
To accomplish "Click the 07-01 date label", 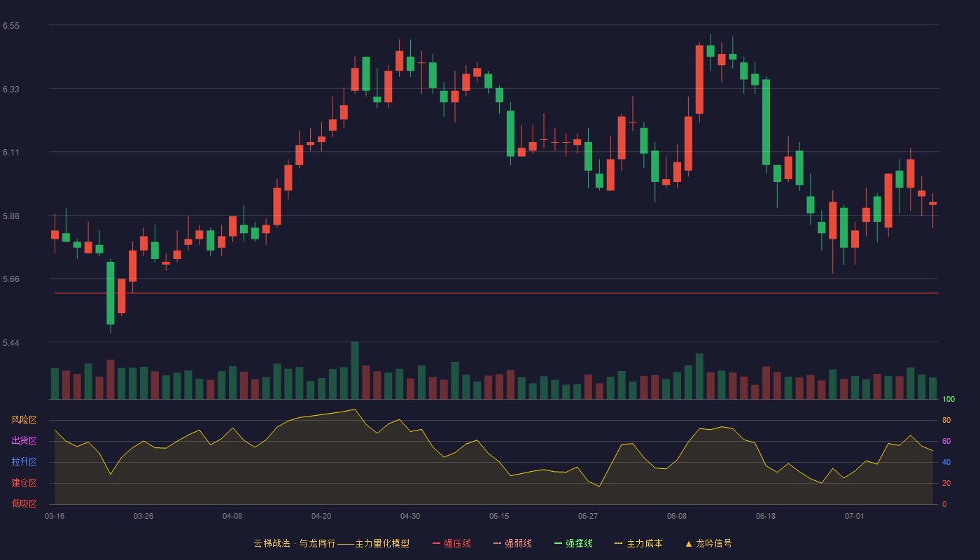I will coord(855,516).
